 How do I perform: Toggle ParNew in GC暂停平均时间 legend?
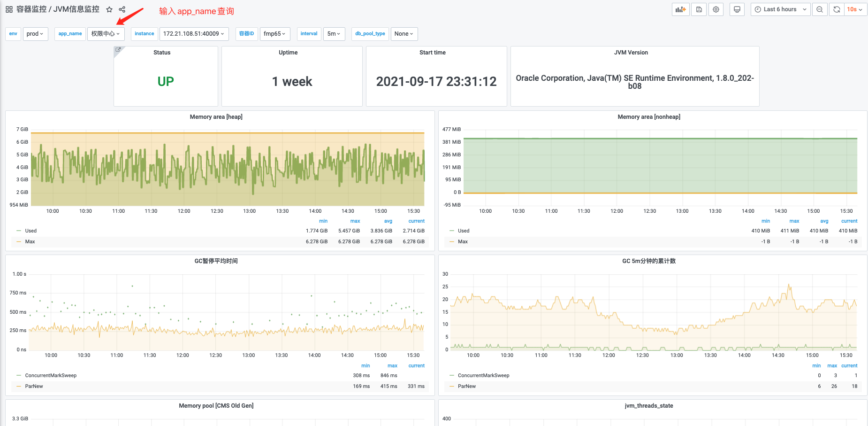coord(34,387)
